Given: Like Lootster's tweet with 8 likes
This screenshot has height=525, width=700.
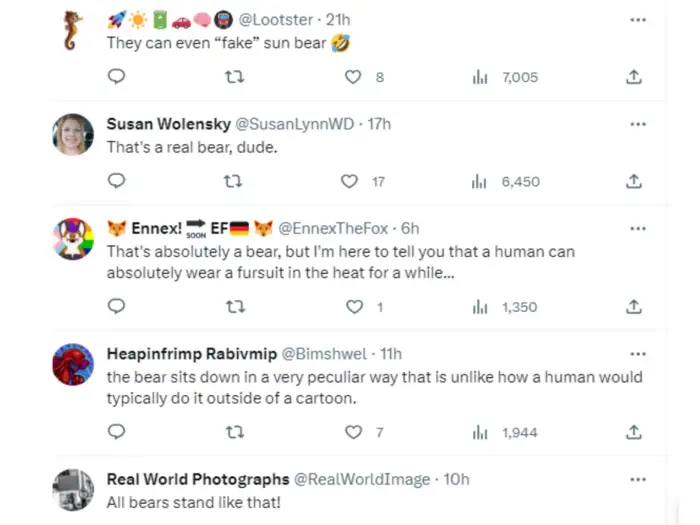Looking at the screenshot, I should (353, 77).
